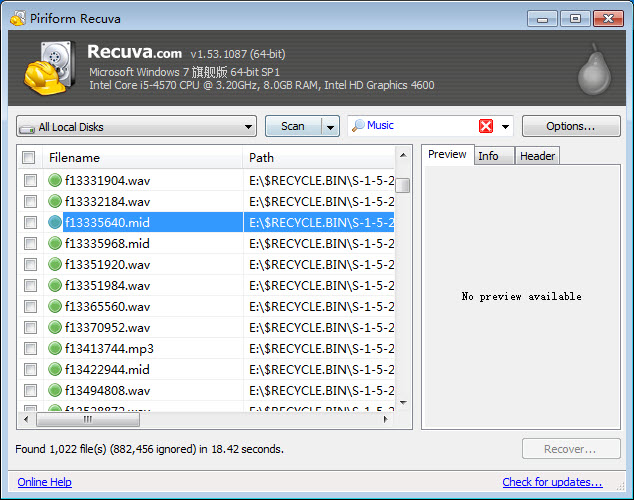The height and width of the screenshot is (500, 634).
Task: Switch to the Header tab
Action: (537, 156)
